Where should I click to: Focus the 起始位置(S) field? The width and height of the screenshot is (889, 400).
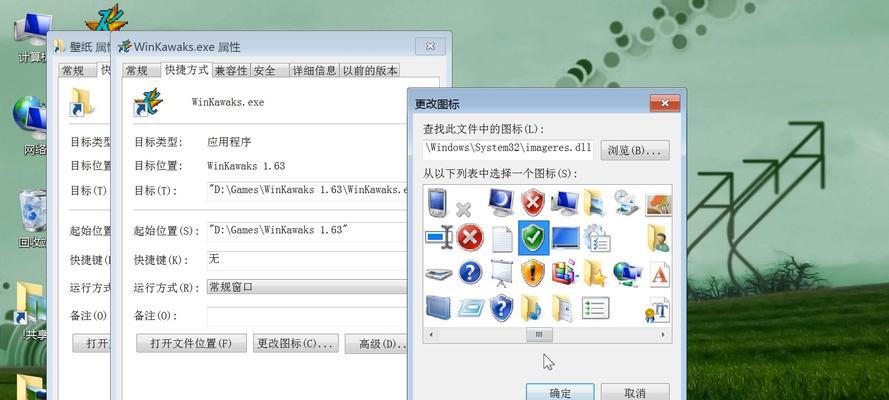pos(307,231)
